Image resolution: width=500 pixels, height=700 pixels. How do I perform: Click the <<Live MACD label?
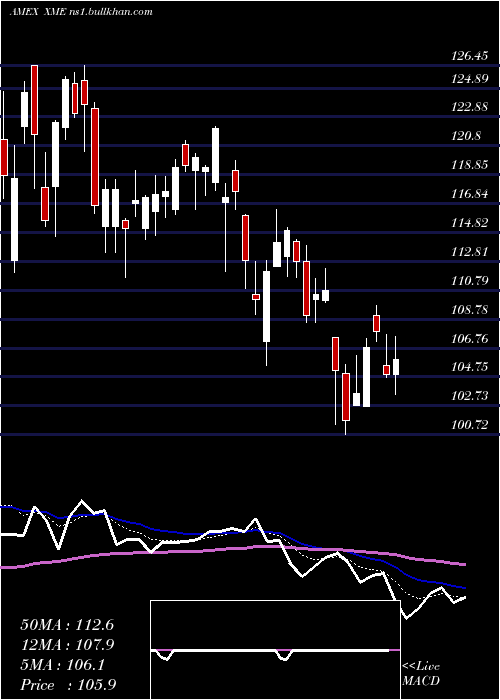point(421,674)
